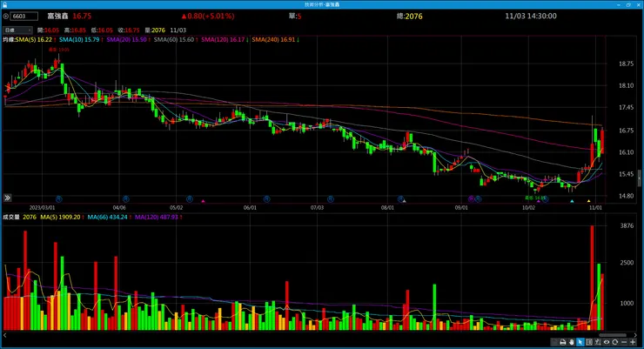This screenshot has width=644, height=349.
Task: Toggle the eye visibility icon
Action: coord(607,342)
